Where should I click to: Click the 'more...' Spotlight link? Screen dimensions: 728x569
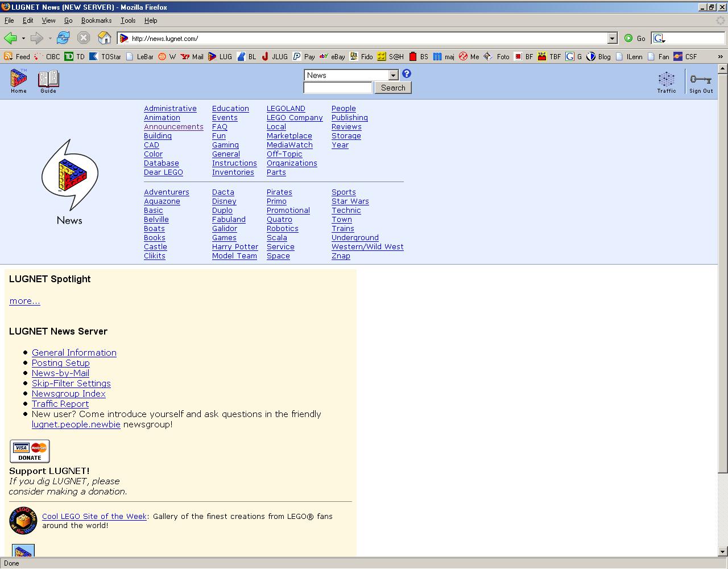coord(24,301)
